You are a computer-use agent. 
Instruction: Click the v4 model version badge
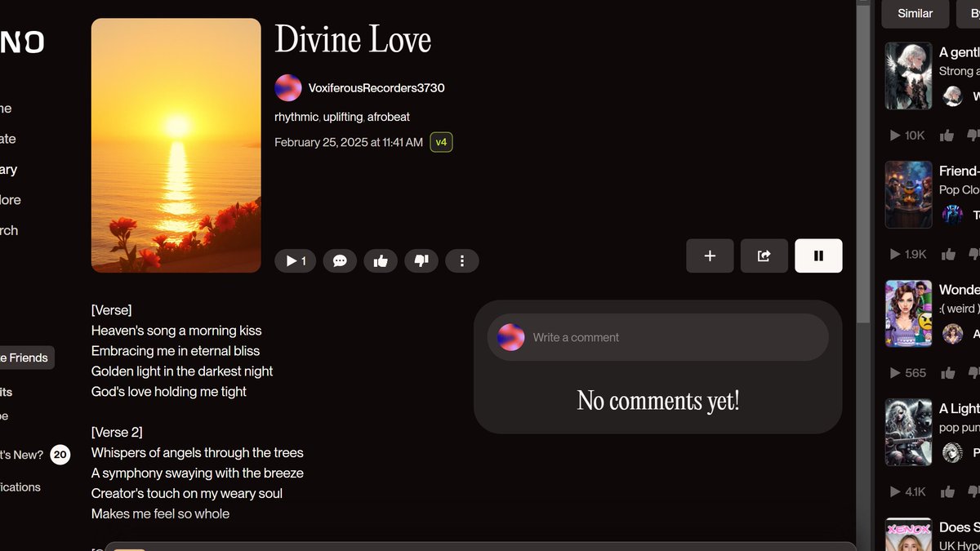pyautogui.click(x=441, y=142)
